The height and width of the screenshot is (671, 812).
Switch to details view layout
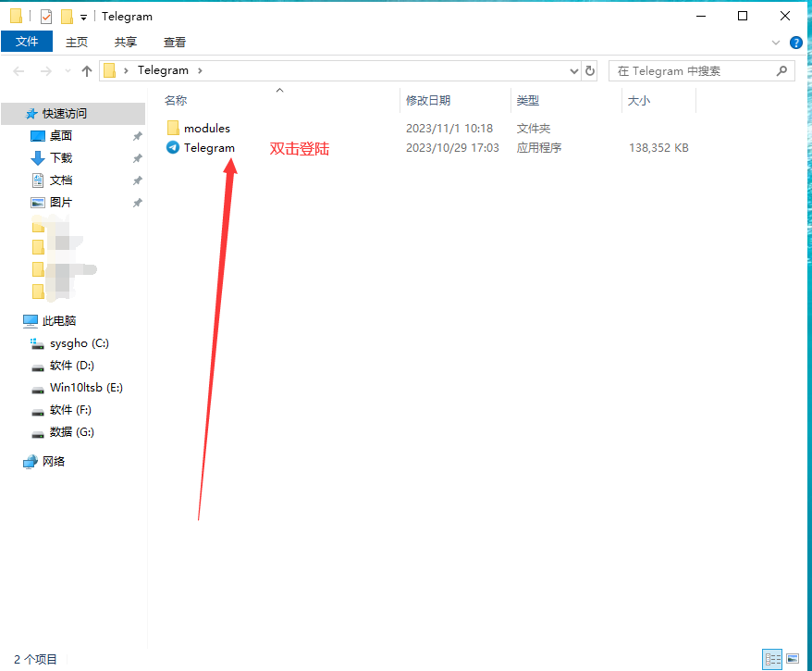point(772,659)
